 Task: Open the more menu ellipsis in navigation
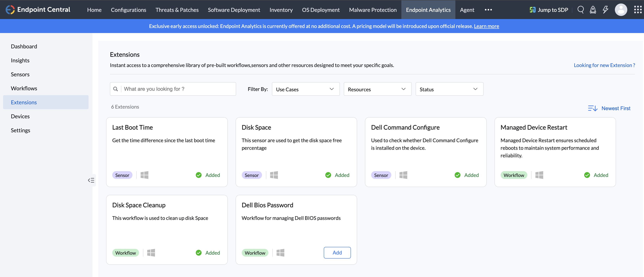pos(488,10)
